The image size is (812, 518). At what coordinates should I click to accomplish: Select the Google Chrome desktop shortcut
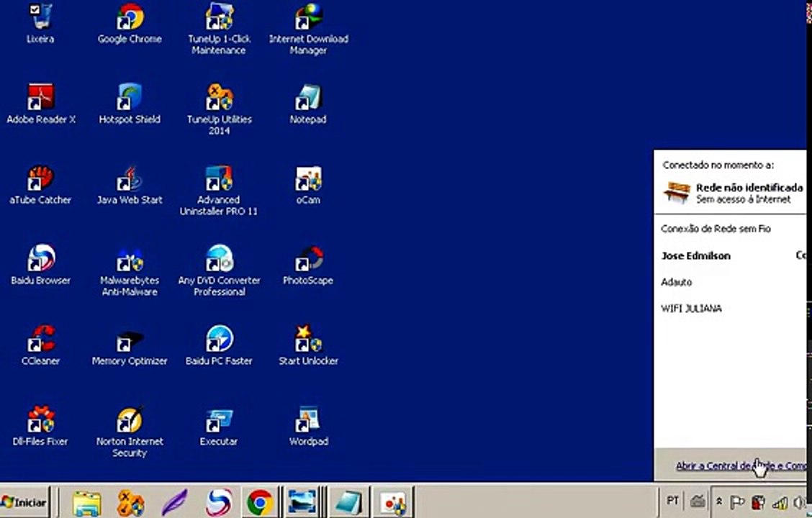(130, 23)
